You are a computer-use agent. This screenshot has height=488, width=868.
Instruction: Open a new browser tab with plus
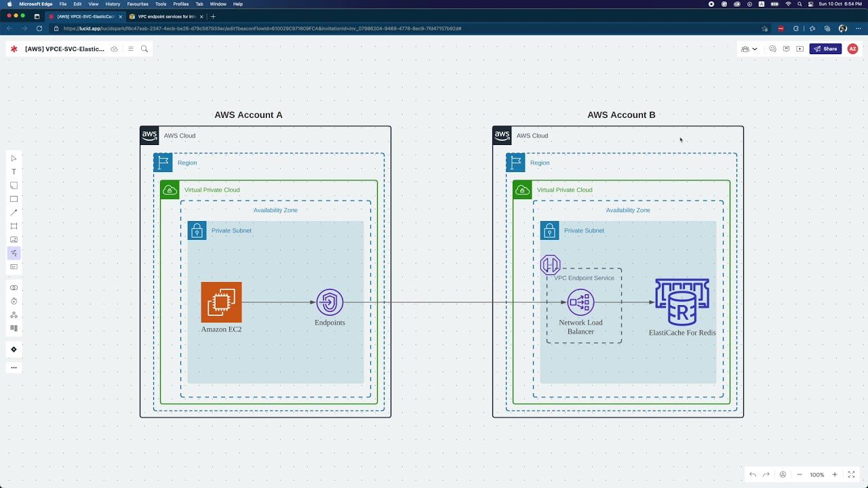(x=213, y=16)
